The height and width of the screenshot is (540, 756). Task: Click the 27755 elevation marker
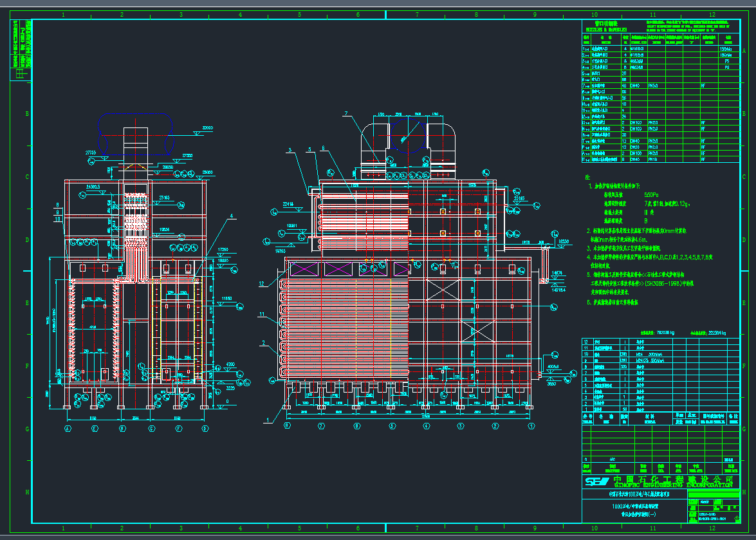[x=91, y=153]
